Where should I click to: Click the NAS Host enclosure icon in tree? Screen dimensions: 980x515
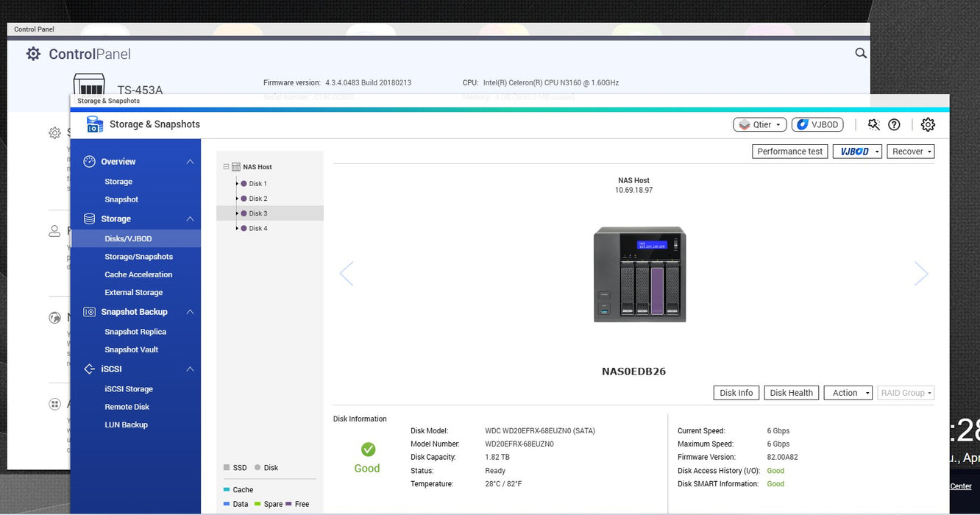(x=236, y=167)
